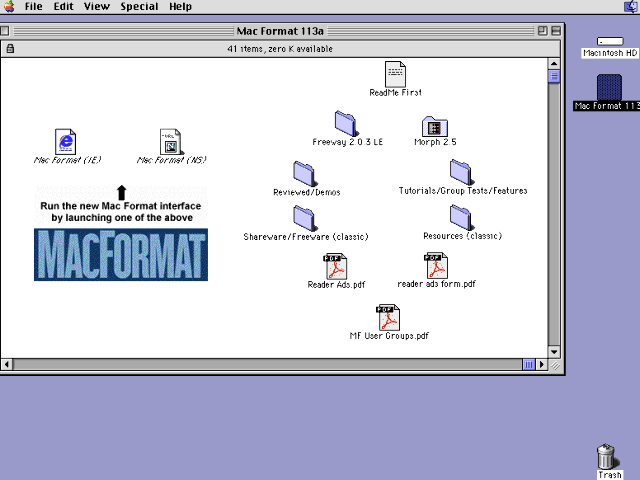The image size is (640, 480).
Task: Open the File menu
Action: [x=33, y=7]
